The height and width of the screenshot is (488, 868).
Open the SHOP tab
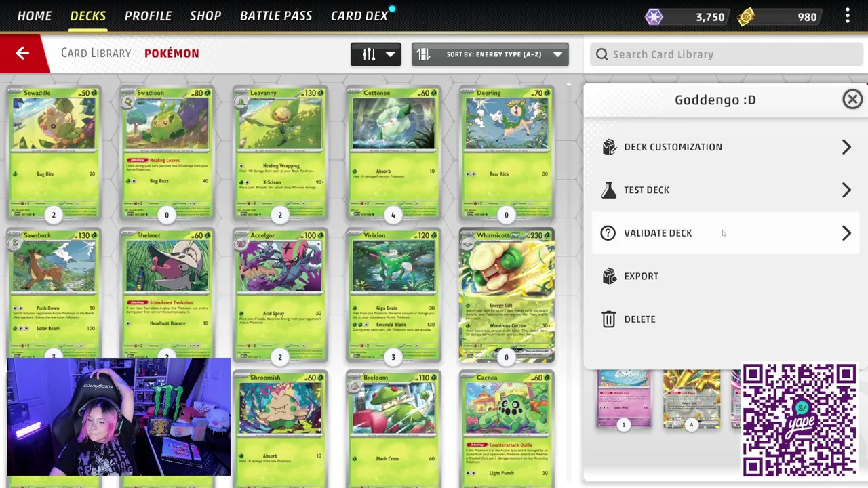pos(205,16)
